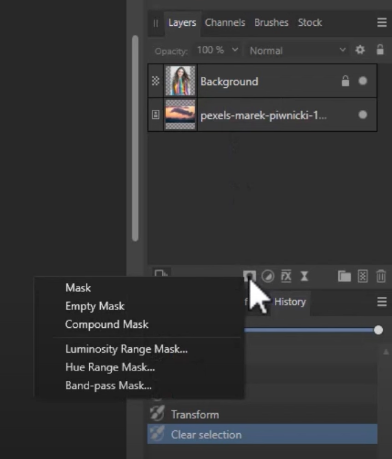The height and width of the screenshot is (459, 392).
Task: Open the Layers panel hamburger menu
Action: tap(382, 23)
